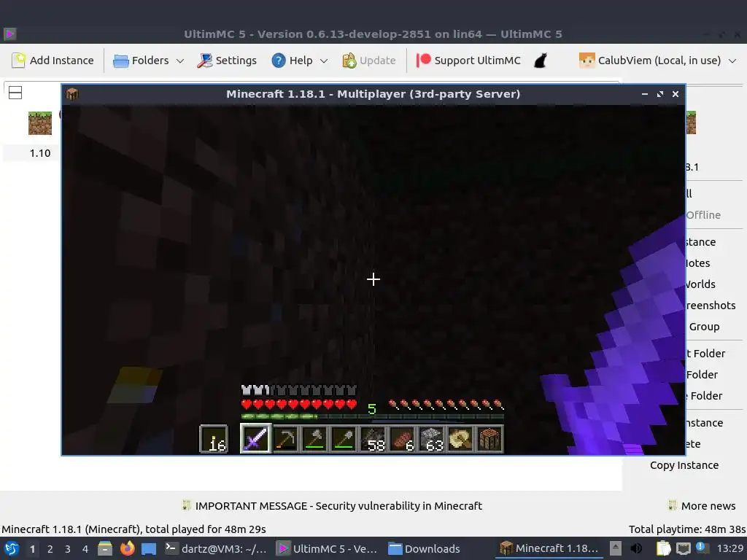Open the IMPORTANT MESSAGE security vulnerability news
The image size is (747, 560).
click(332, 506)
